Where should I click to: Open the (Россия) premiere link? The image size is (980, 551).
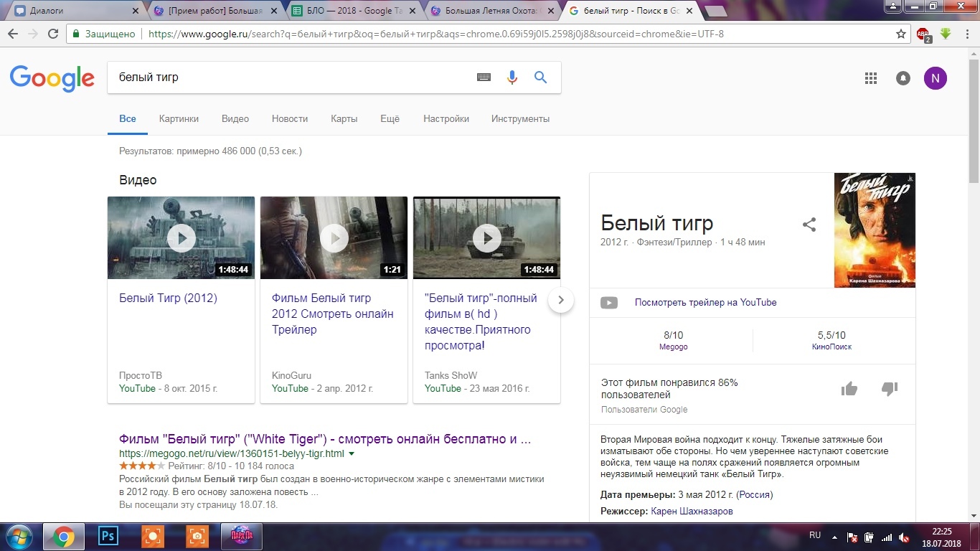click(755, 494)
